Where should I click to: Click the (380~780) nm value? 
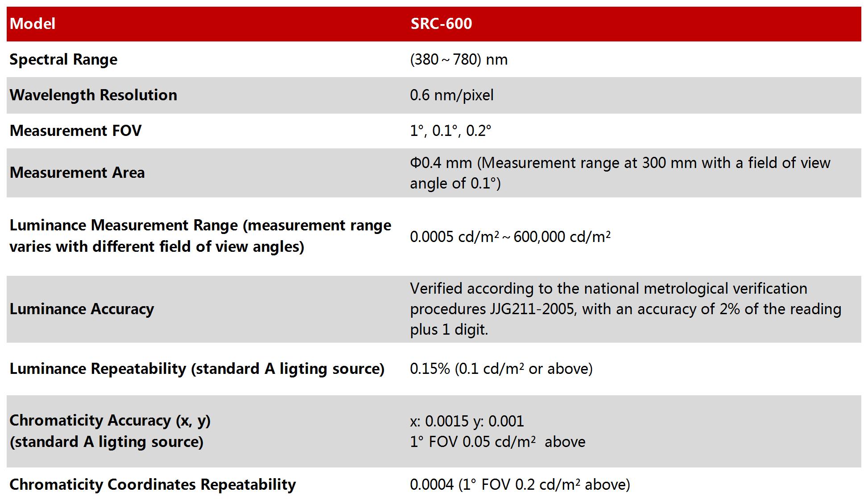pyautogui.click(x=459, y=59)
